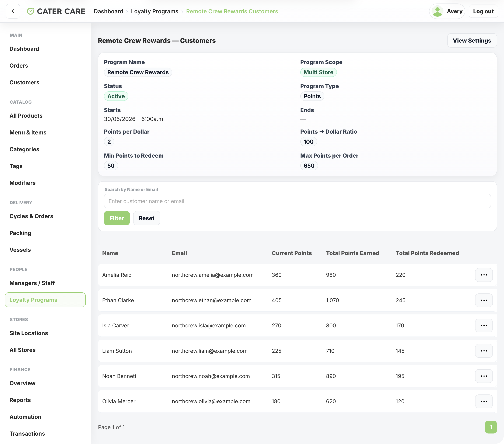Open Managers / Staff in the sidebar
504x444 pixels.
32,283
